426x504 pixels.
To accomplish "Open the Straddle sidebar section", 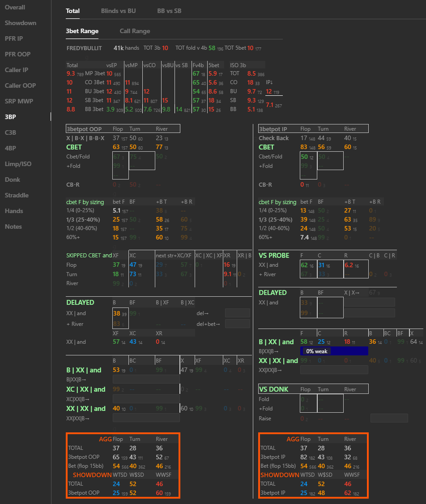I will [17, 196].
